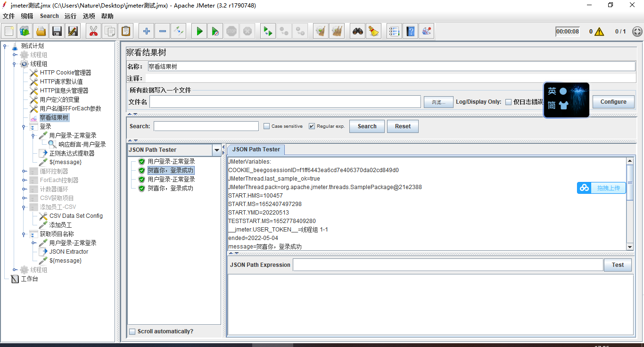Open the 帮助 menu
Image resolution: width=644 pixels, height=347 pixels.
point(107,16)
